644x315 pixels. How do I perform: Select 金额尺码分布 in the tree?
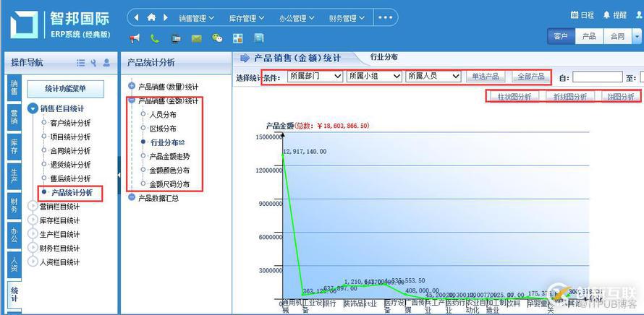[x=169, y=184]
